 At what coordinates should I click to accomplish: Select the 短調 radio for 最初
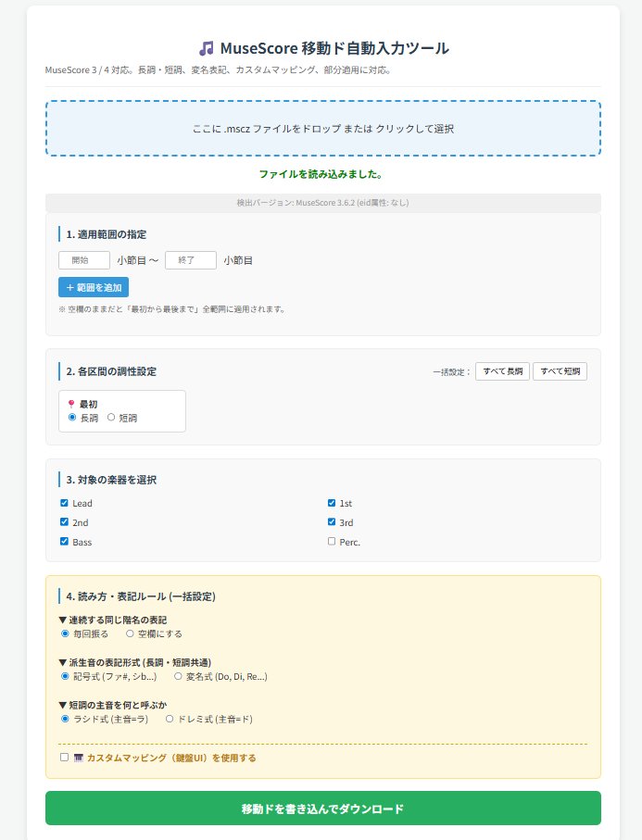point(111,418)
